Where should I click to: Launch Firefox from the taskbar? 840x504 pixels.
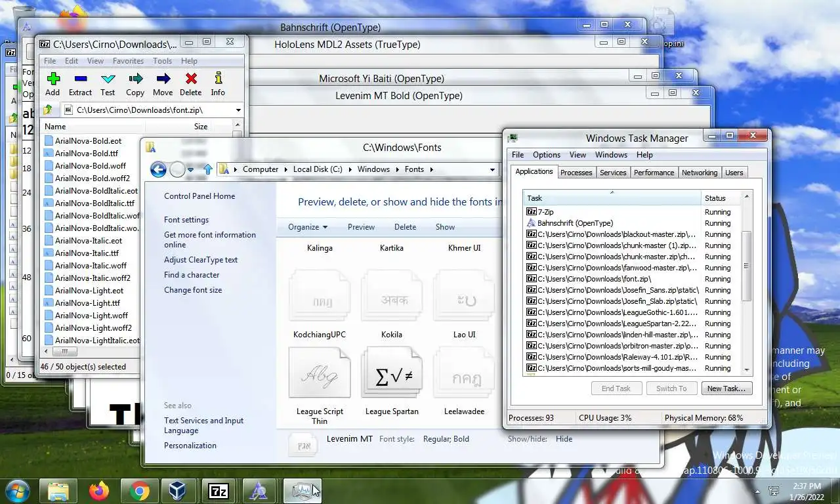pos(99,491)
